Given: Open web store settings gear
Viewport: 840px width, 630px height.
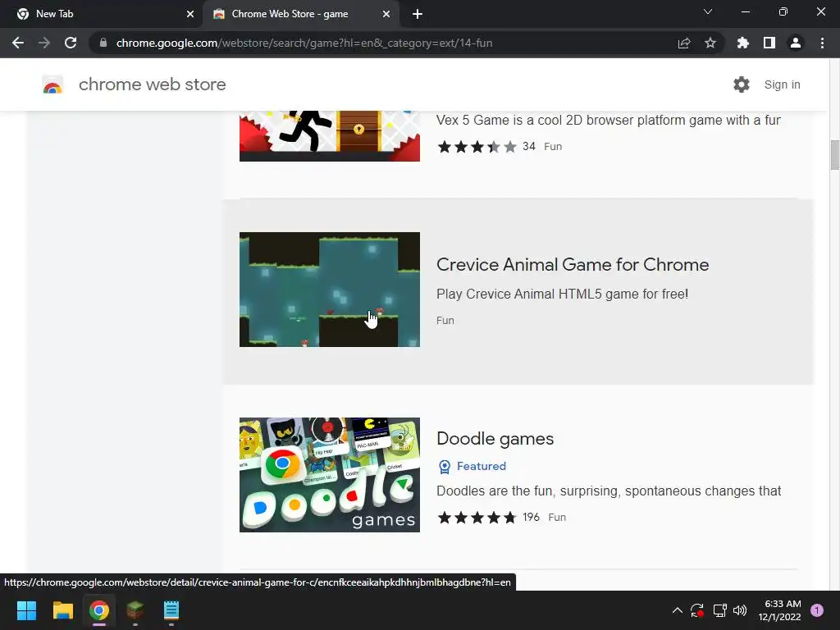Looking at the screenshot, I should tap(742, 84).
